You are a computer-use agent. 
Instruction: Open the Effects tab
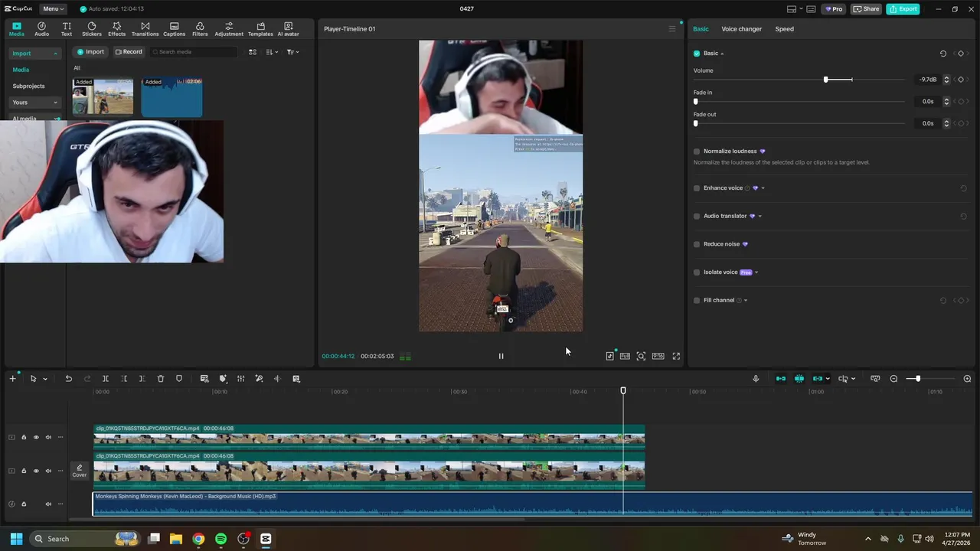coord(116,29)
